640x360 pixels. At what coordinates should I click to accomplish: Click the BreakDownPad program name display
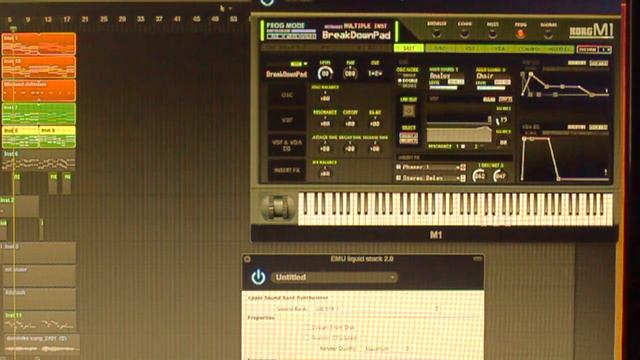(356, 35)
